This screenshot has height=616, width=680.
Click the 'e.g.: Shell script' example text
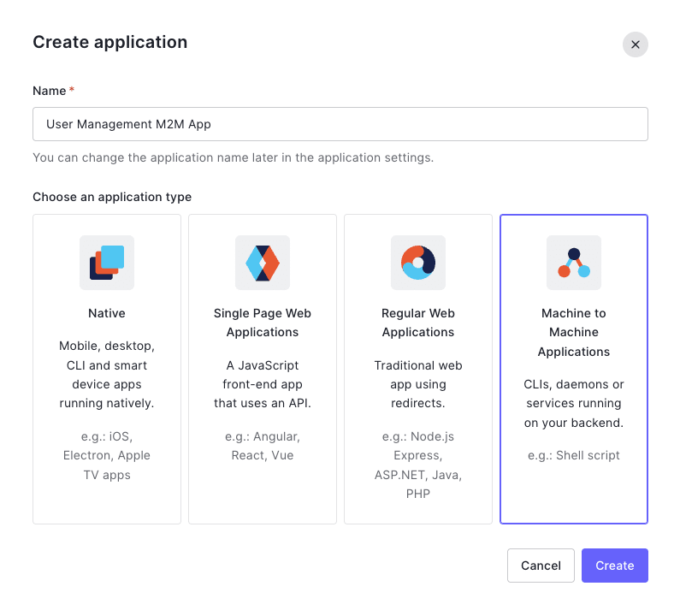(574, 455)
